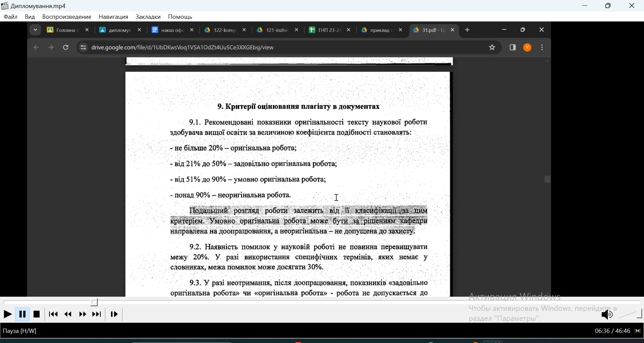
Task: Click the Play button in the player
Action: coord(7,314)
